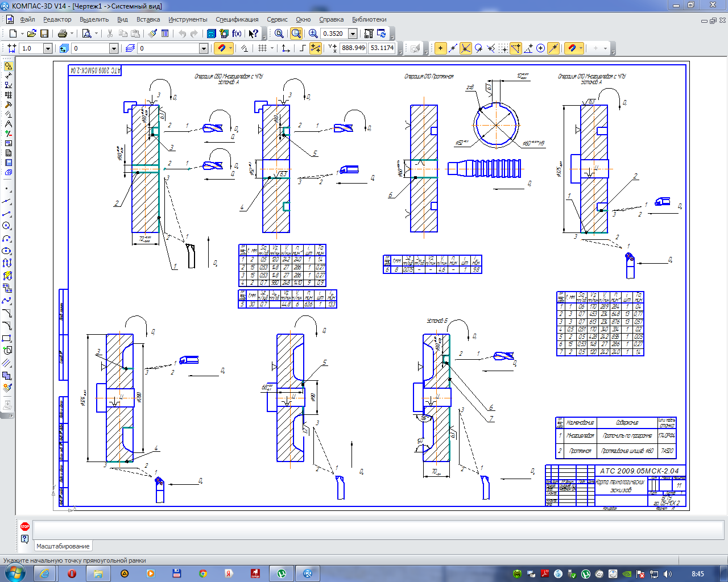Screen dimensions: 728x582
Task: Expand the grid settings arrow
Action: pyautogui.click(x=271, y=48)
